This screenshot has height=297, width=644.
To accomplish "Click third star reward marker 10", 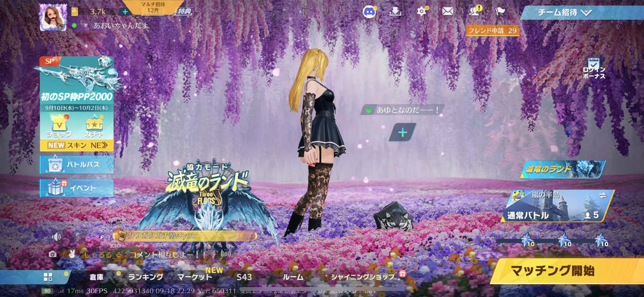I will coord(600,240).
